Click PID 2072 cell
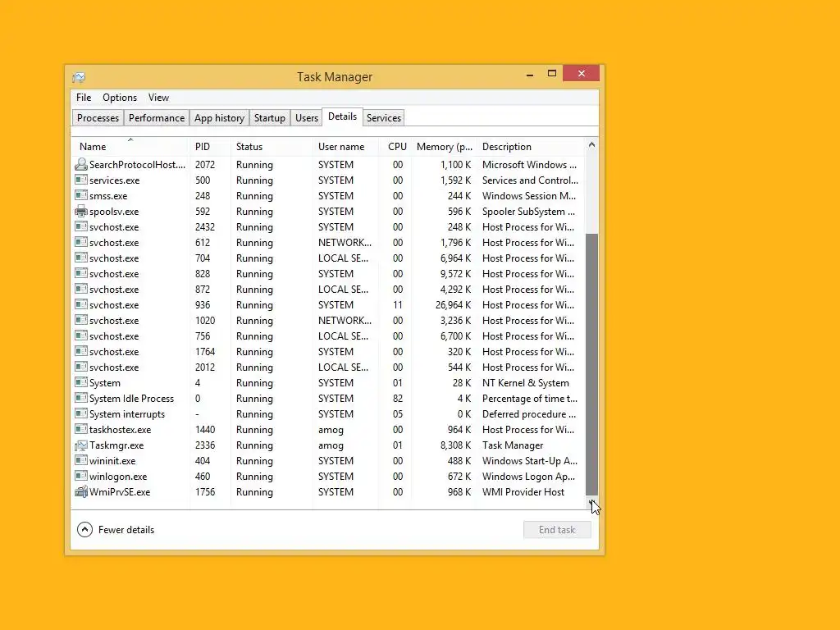 204,164
